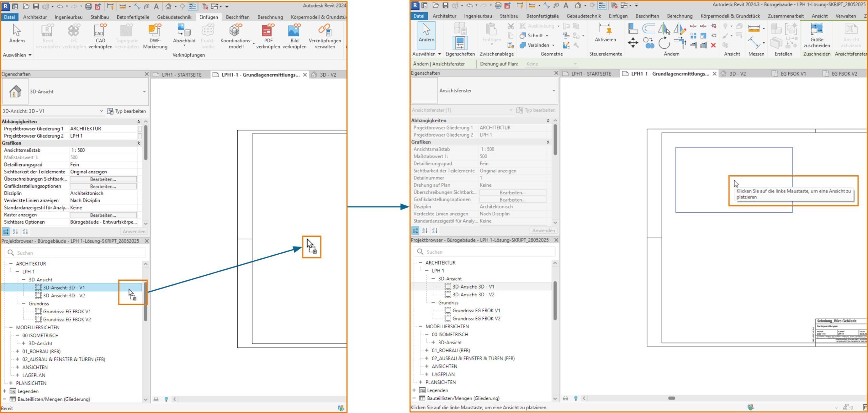Click red X delete icon in right window
The width and height of the screenshot is (868, 413).
tap(713, 45)
